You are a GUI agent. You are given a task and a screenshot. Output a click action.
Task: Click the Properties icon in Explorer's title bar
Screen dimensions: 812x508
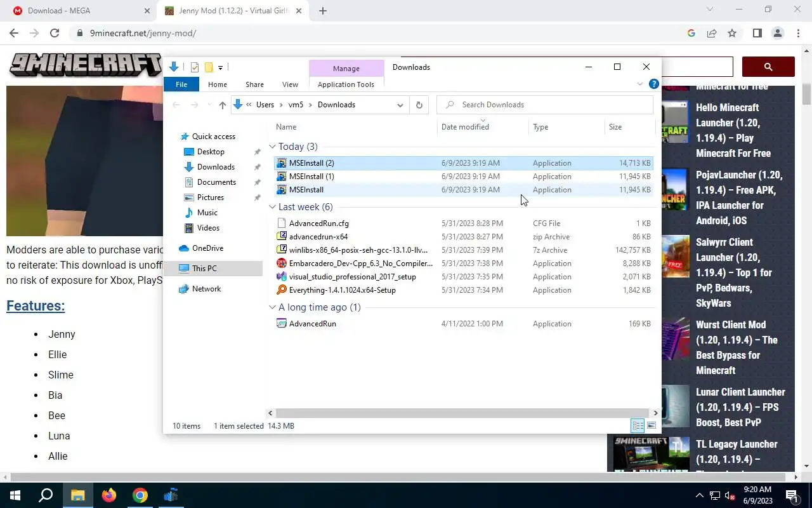(x=194, y=67)
